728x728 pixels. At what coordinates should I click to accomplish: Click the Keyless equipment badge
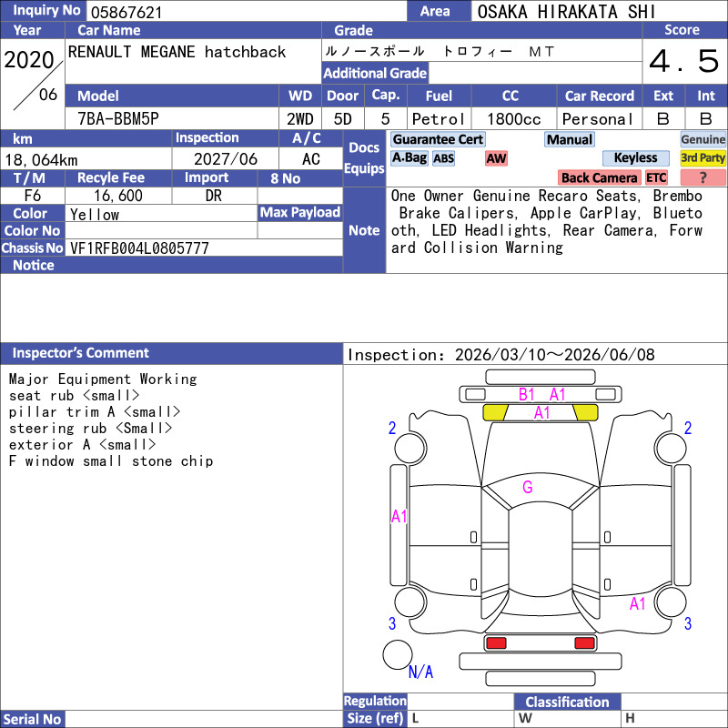635,158
